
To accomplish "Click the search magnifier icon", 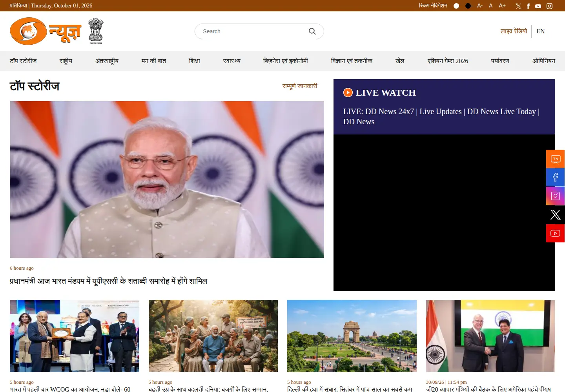I will tap(312, 31).
